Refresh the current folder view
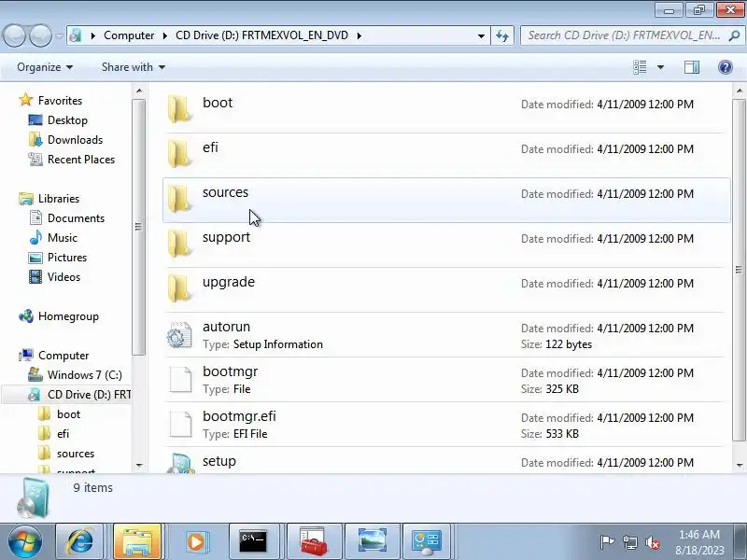The image size is (747, 560). point(502,35)
